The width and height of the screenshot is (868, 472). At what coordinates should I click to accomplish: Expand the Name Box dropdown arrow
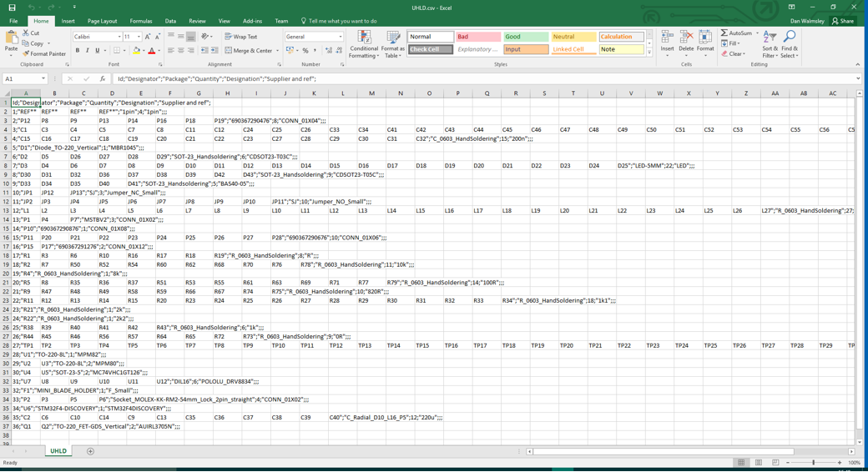coord(43,79)
